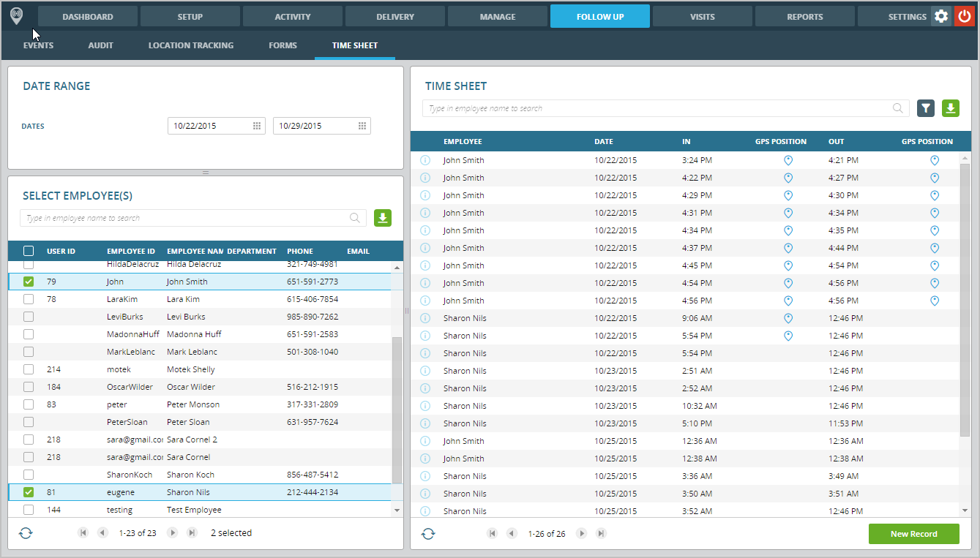Screen dimensions: 980x558
Task: Go to next page of employee list
Action: [173, 533]
